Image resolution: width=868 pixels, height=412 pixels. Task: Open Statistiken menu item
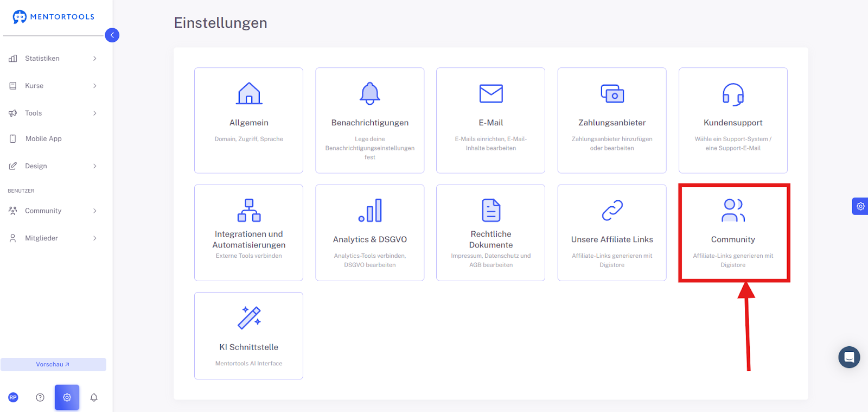coord(42,59)
